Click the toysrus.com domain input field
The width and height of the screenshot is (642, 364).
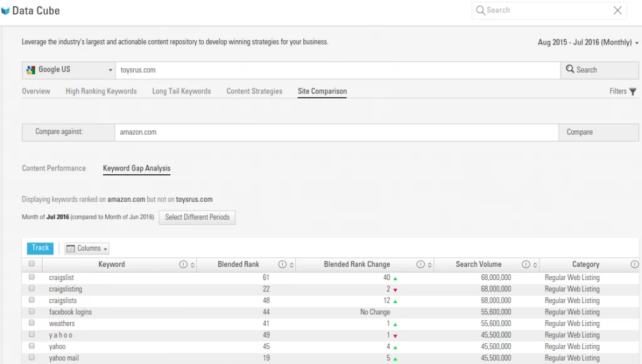click(338, 70)
